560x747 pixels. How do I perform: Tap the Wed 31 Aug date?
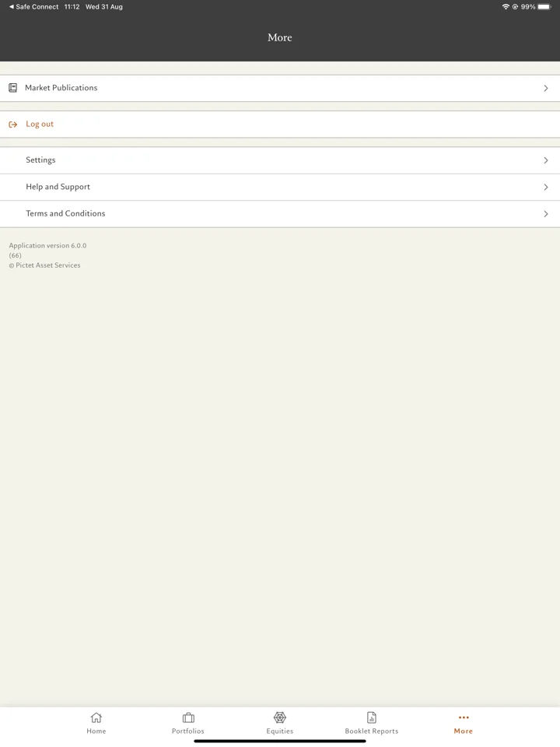click(103, 7)
